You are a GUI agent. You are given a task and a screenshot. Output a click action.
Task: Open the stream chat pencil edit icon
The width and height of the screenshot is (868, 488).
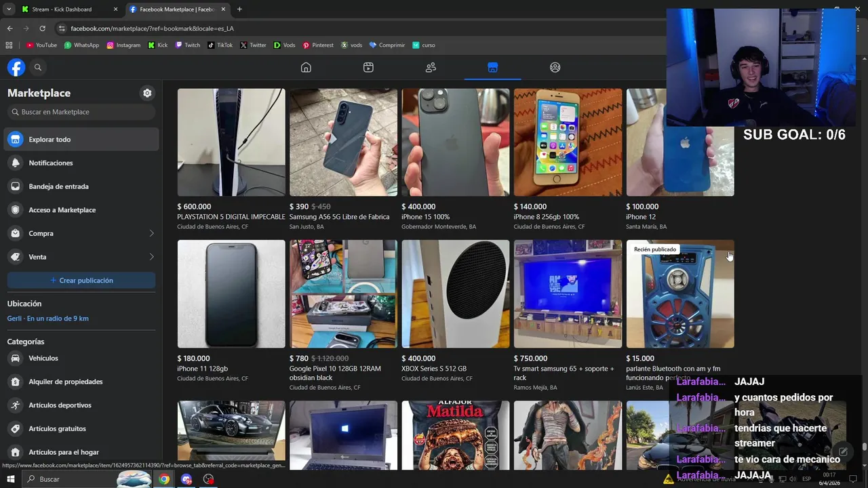(x=843, y=452)
